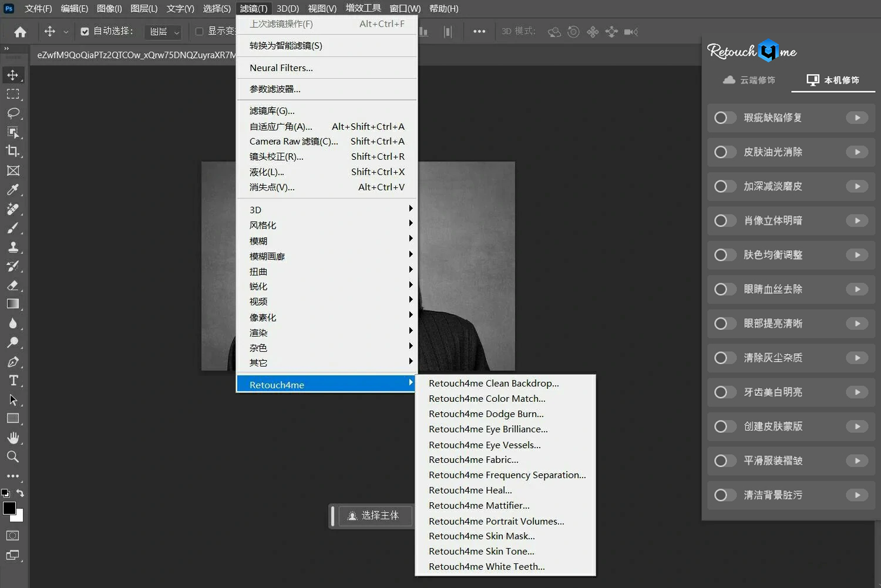Select the Crop tool
This screenshot has width=881, height=588.
(13, 151)
